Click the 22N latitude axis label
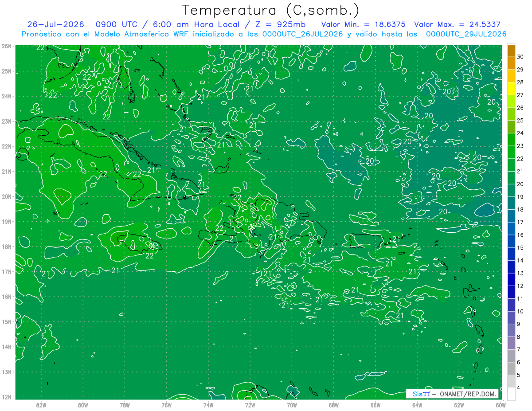Screen dimensions: 532x411 [6, 146]
